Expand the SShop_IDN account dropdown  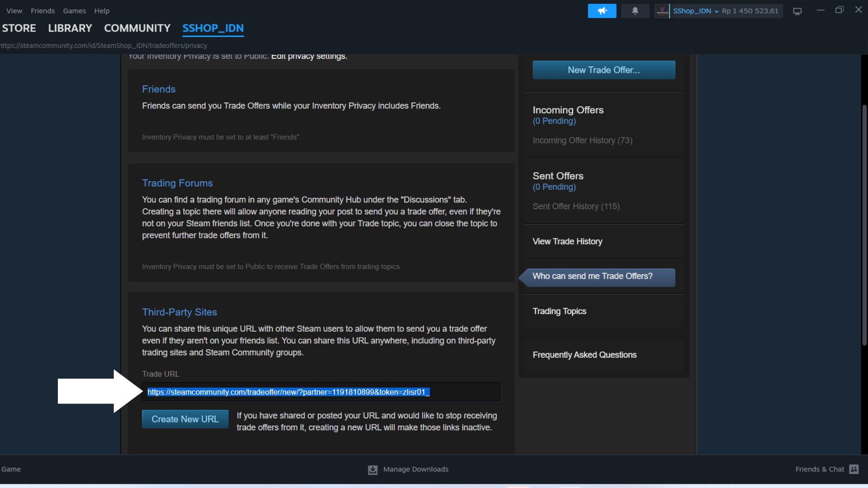tap(716, 11)
